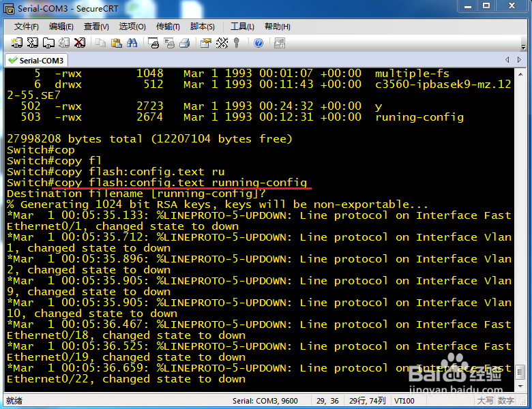The height and width of the screenshot is (409, 532).
Task: Open the 文件(F) menu
Action: (26, 27)
